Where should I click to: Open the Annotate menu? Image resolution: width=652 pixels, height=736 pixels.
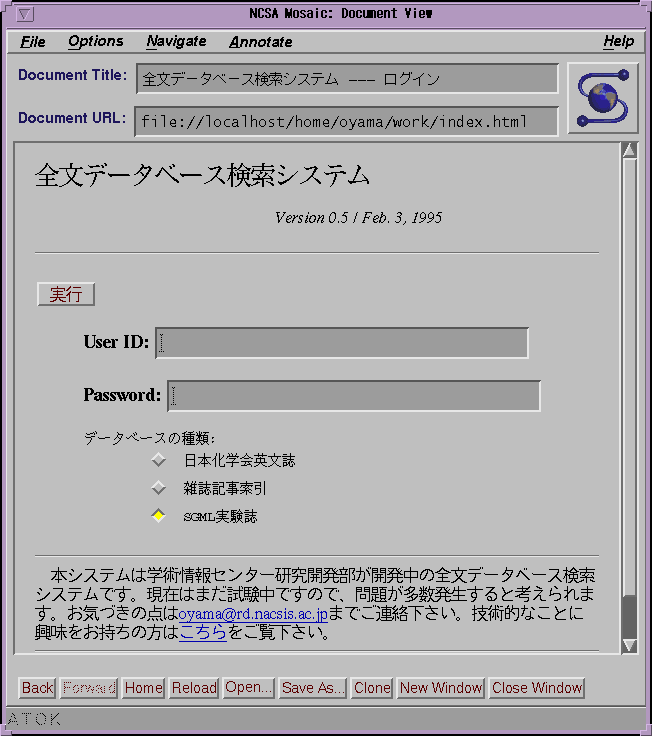(x=261, y=42)
